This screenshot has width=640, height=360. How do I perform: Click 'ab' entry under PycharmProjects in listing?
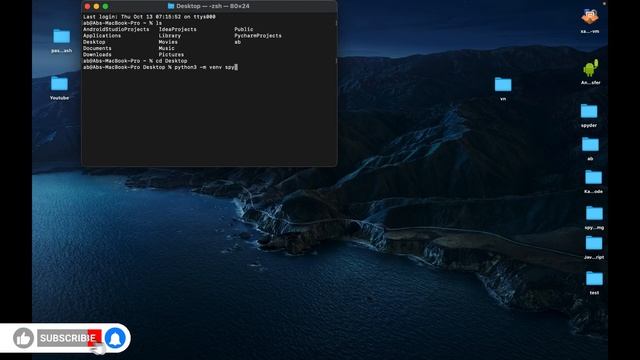click(238, 42)
